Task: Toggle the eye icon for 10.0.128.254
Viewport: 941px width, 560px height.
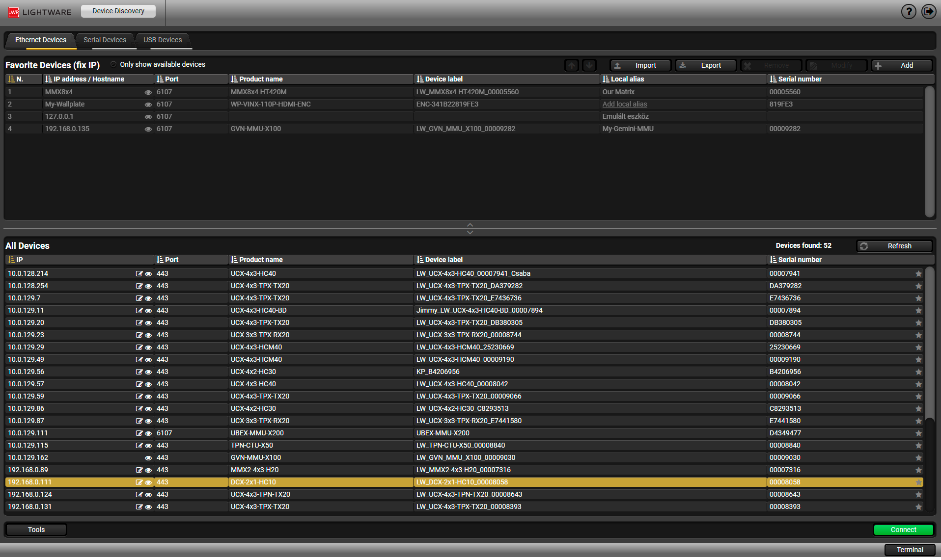Action: click(x=148, y=286)
